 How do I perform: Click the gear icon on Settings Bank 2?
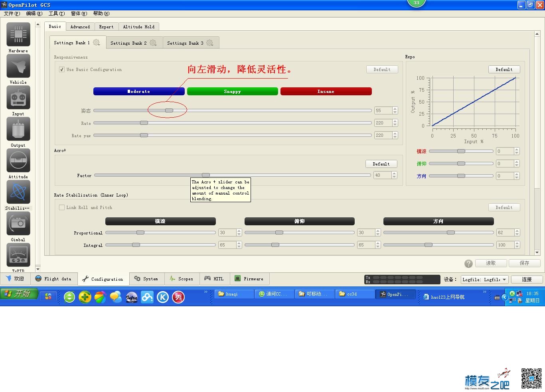(153, 43)
